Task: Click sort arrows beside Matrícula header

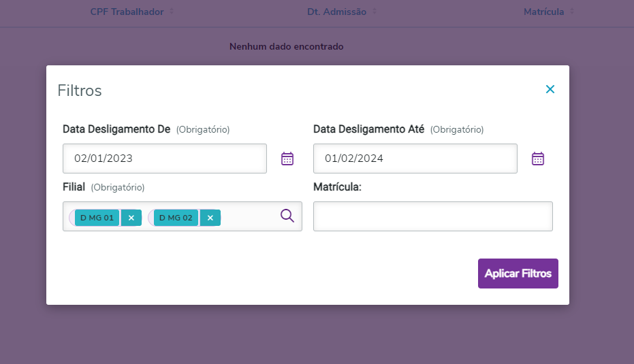Action: [x=572, y=12]
